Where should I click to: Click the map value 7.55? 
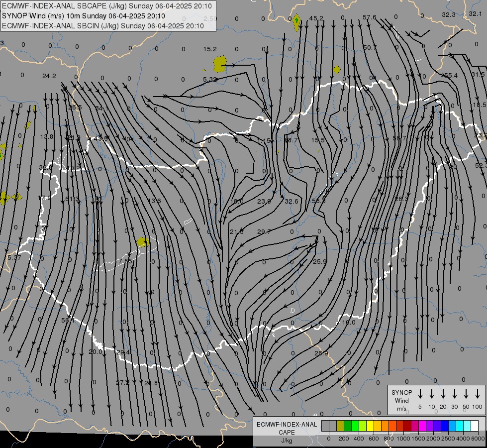[x=125, y=261]
